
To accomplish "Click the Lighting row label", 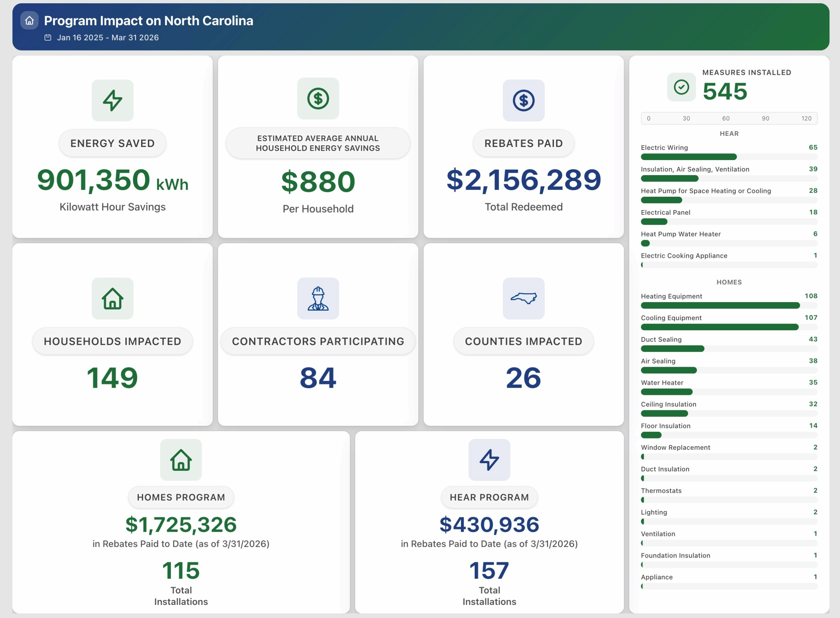I will pyautogui.click(x=654, y=512).
